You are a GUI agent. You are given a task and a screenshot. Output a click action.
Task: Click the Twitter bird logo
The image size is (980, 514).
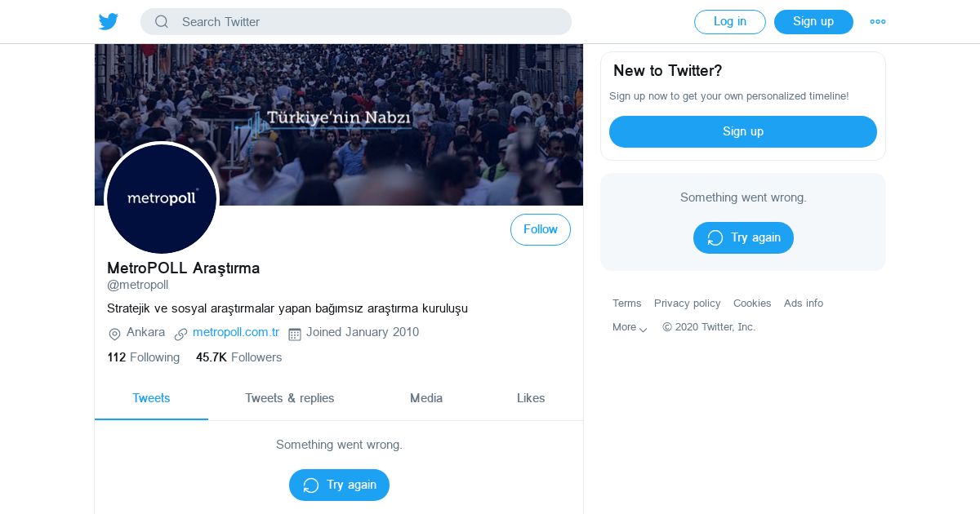[x=109, y=22]
